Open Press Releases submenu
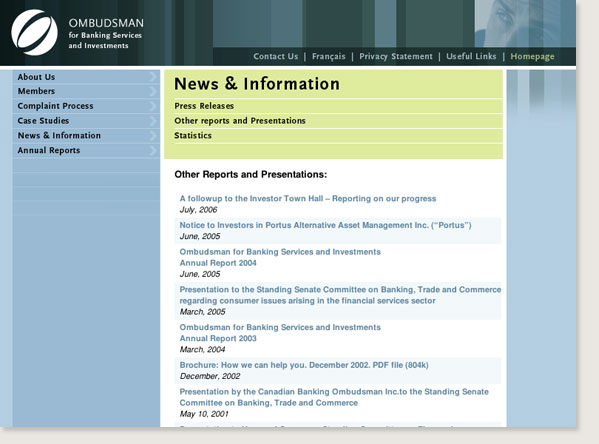Viewport: 599px width, 444px height. [204, 106]
